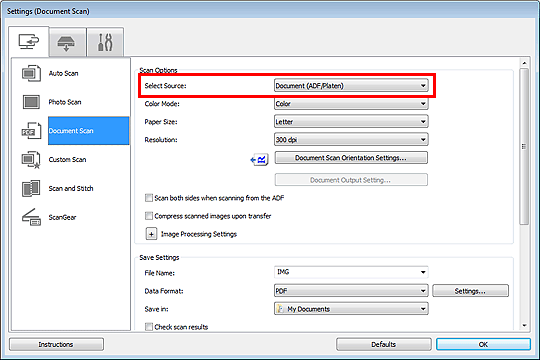Viewport: 540px width, 360px height.
Task: Enable Check scan results checkbox
Action: 149,327
